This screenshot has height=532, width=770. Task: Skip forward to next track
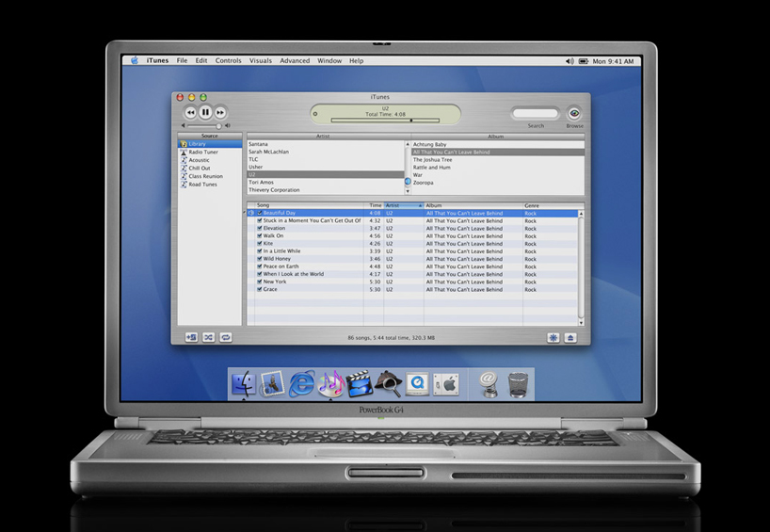[x=220, y=112]
